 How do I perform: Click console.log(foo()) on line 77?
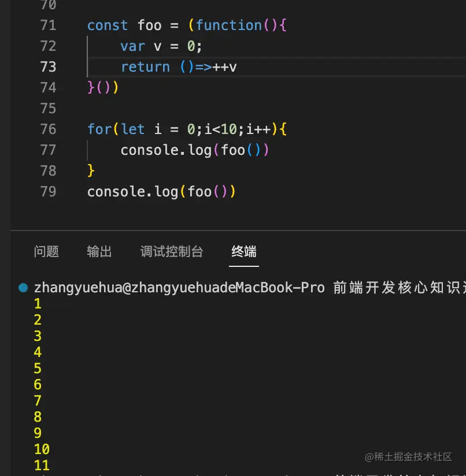pos(195,150)
